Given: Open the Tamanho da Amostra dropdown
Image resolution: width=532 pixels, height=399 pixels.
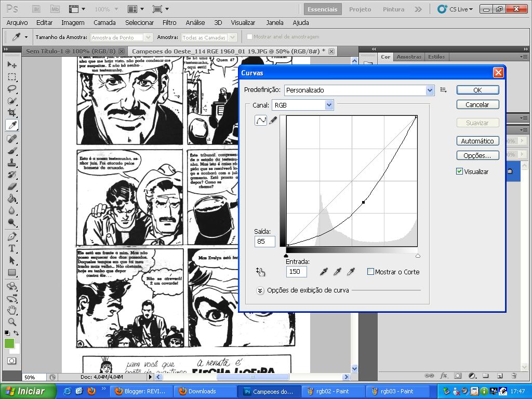Looking at the screenshot, I should [121, 37].
